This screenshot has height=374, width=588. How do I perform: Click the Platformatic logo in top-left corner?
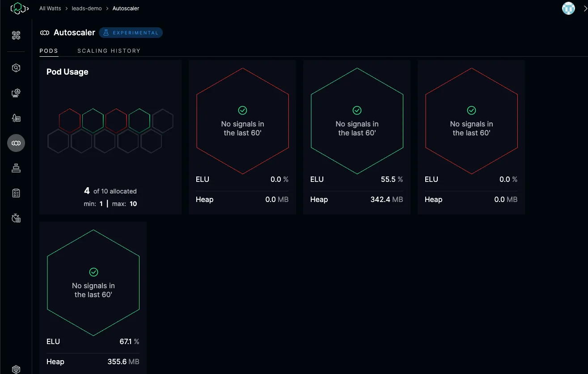click(x=19, y=8)
